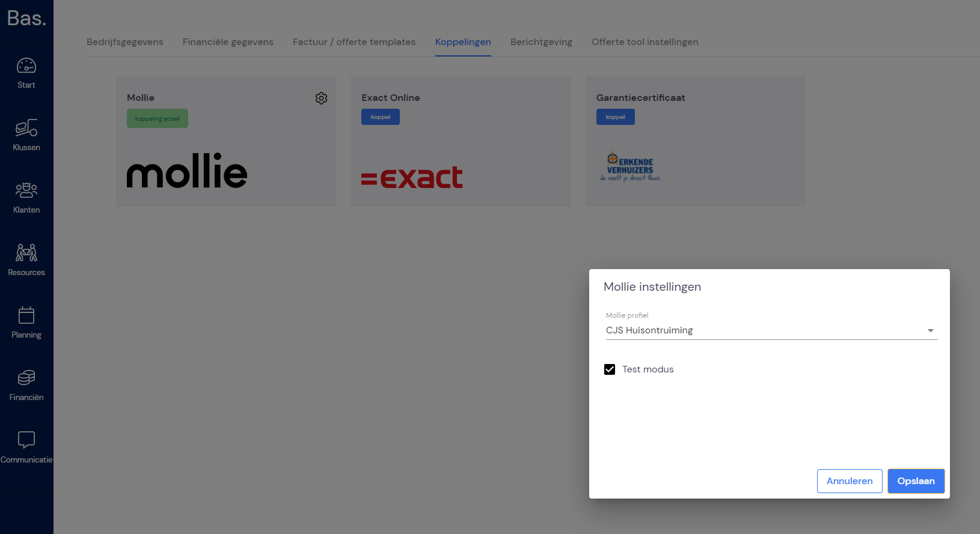Cancel the dialog with Annuleren

coord(850,481)
